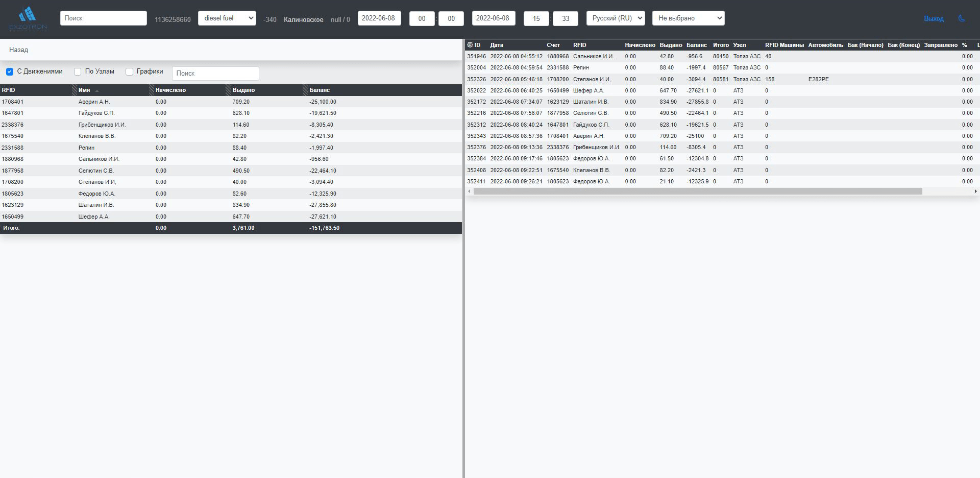
Task: Enable the Графики checkbox
Action: coord(129,71)
